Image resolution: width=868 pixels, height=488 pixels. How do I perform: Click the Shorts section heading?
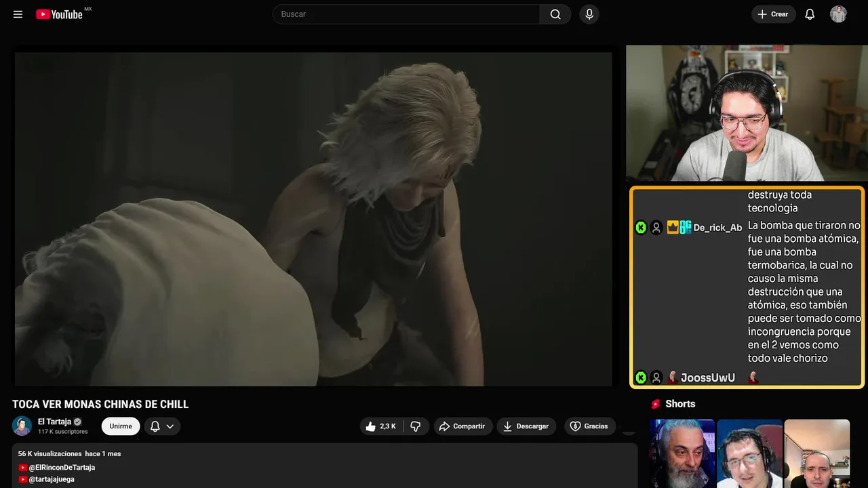click(x=680, y=404)
